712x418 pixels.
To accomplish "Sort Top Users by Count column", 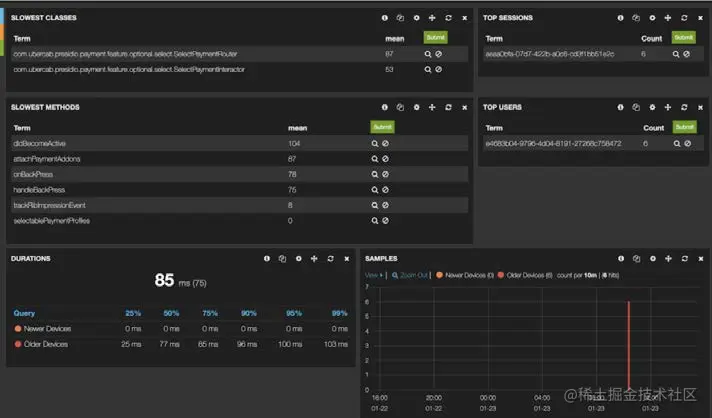I will 653,128.
